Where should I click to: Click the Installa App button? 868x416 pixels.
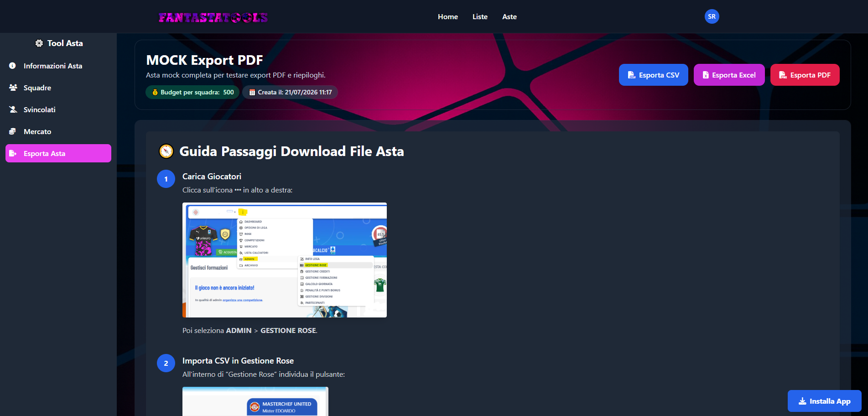(x=824, y=401)
